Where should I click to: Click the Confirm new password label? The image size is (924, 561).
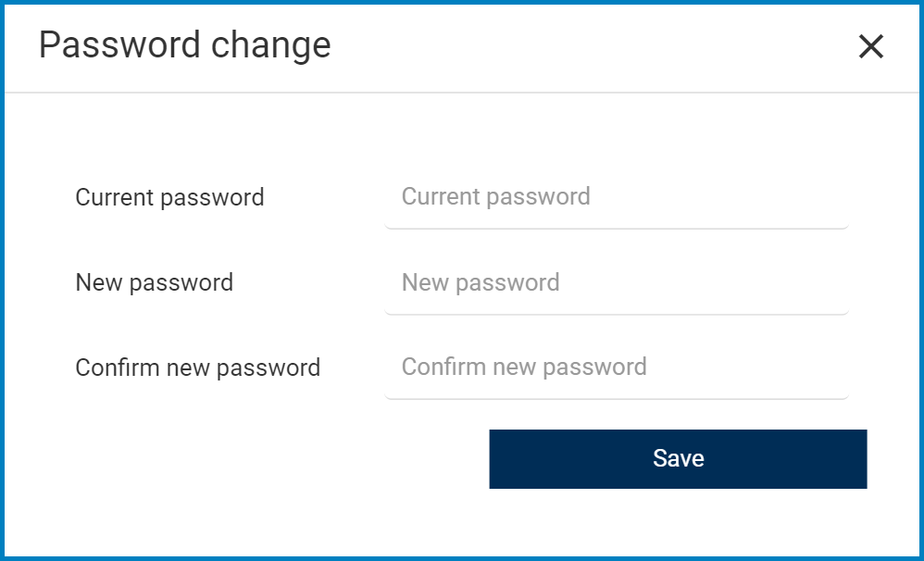tap(197, 368)
